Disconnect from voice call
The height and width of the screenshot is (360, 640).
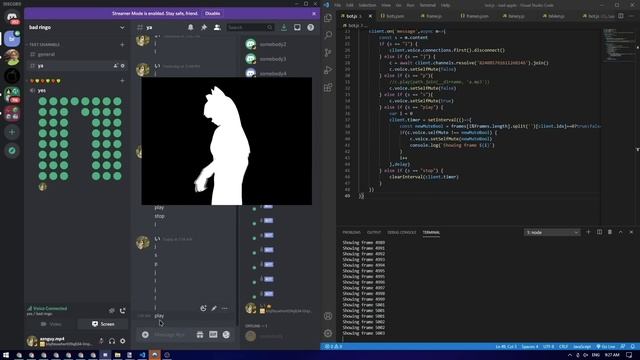coord(122,311)
